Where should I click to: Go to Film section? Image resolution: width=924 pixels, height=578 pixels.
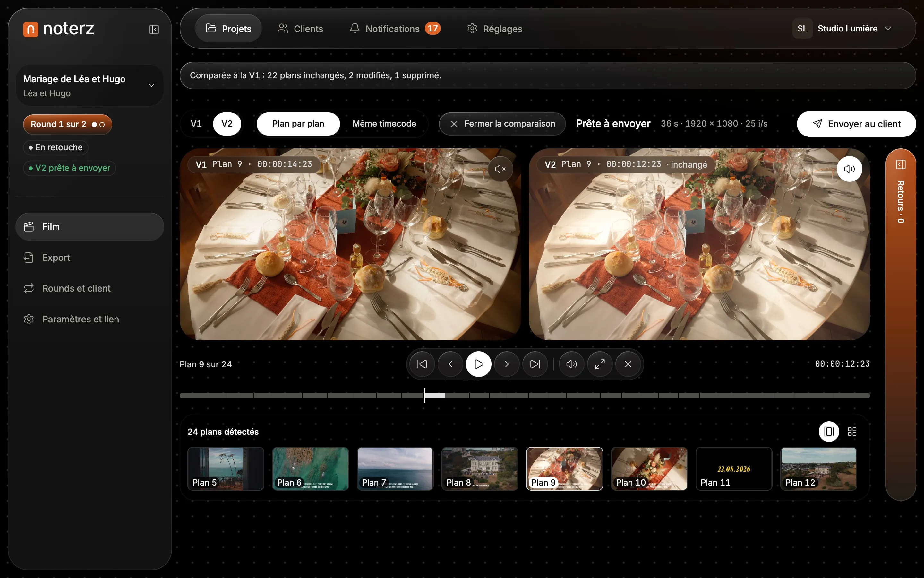click(x=90, y=227)
